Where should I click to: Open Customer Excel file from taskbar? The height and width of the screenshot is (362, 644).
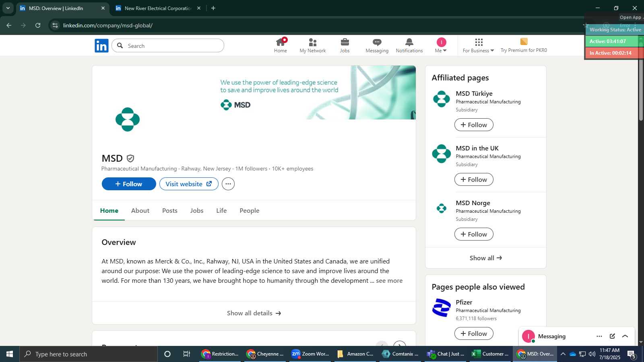click(x=490, y=354)
